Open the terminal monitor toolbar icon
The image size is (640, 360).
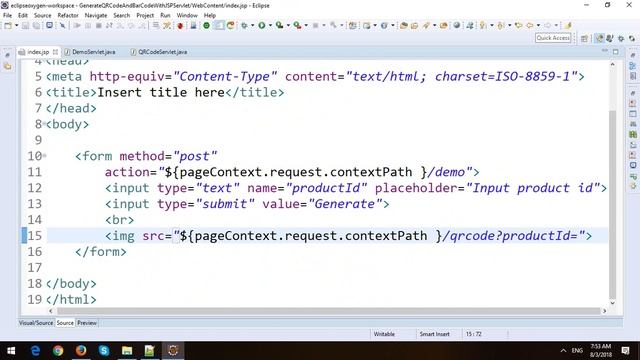49,26
